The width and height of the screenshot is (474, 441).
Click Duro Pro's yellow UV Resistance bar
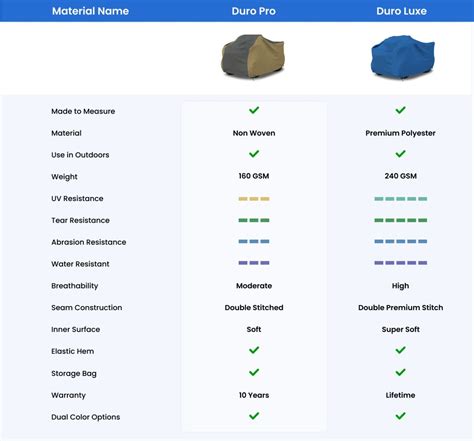coord(254,199)
